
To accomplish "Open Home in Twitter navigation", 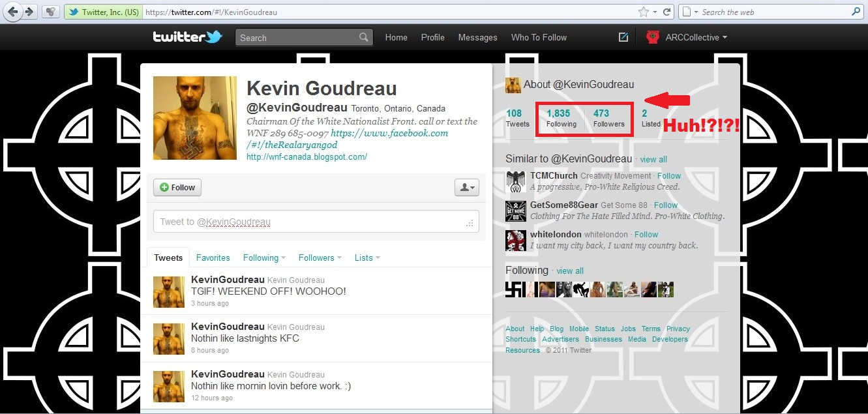I will [x=396, y=37].
